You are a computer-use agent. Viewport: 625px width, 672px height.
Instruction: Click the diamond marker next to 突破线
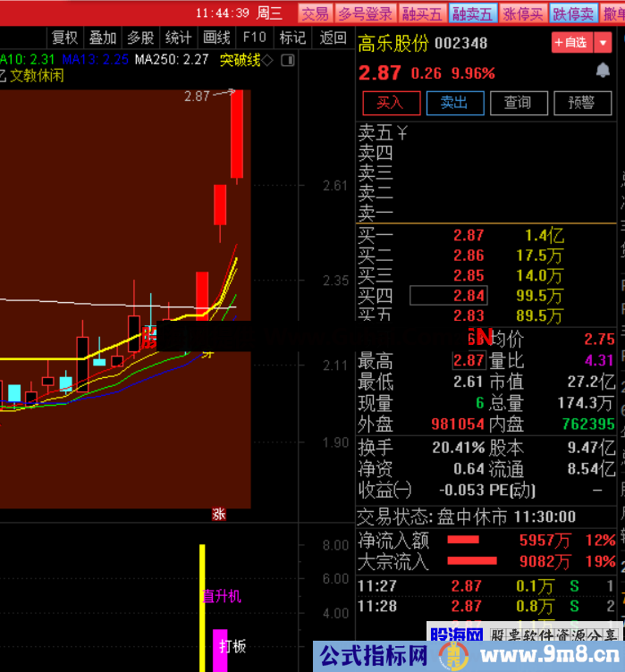268,60
